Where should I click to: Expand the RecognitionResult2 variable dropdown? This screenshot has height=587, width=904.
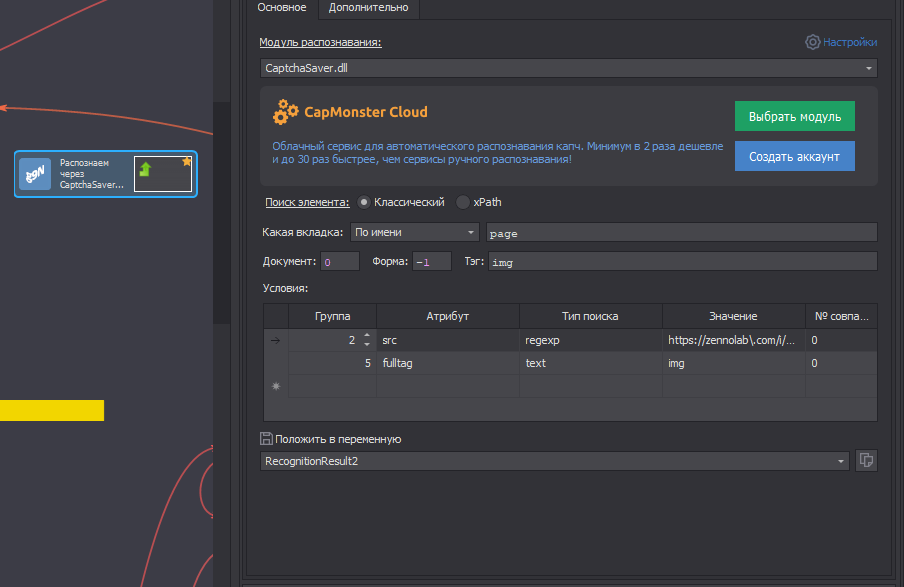click(x=841, y=461)
